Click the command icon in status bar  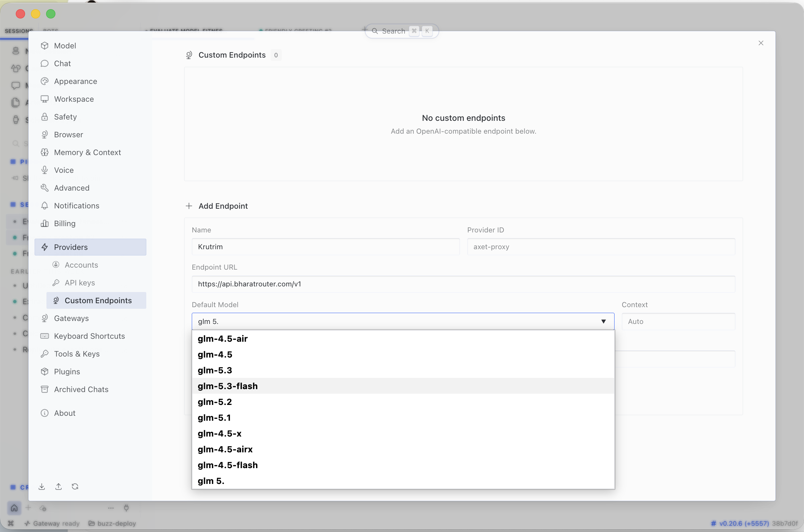tap(11, 523)
